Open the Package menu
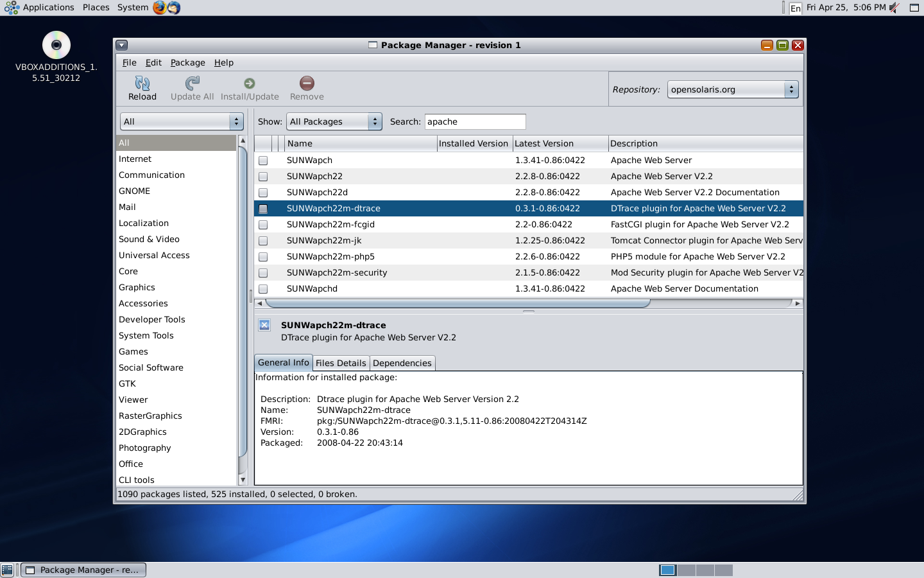Viewport: 924px width, 578px height. [188, 62]
